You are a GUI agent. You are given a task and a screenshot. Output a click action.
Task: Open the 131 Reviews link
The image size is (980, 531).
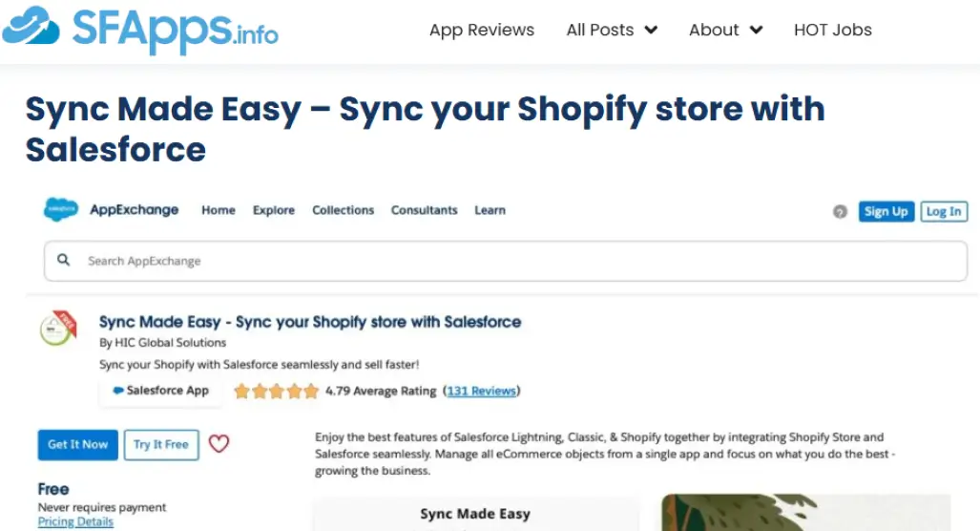click(482, 391)
